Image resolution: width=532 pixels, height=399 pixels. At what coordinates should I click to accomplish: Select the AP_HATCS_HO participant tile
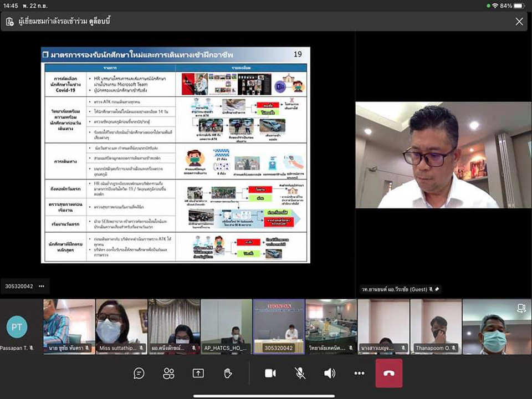[x=226, y=326]
